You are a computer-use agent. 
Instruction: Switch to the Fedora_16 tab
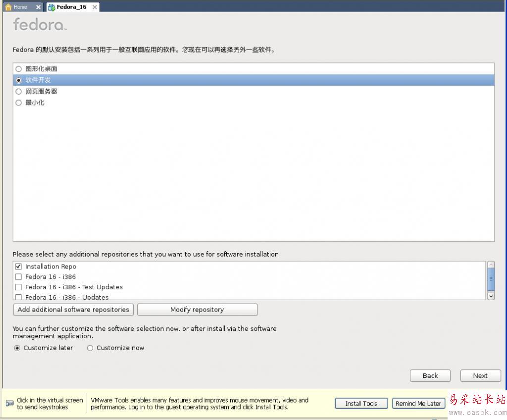(x=71, y=7)
